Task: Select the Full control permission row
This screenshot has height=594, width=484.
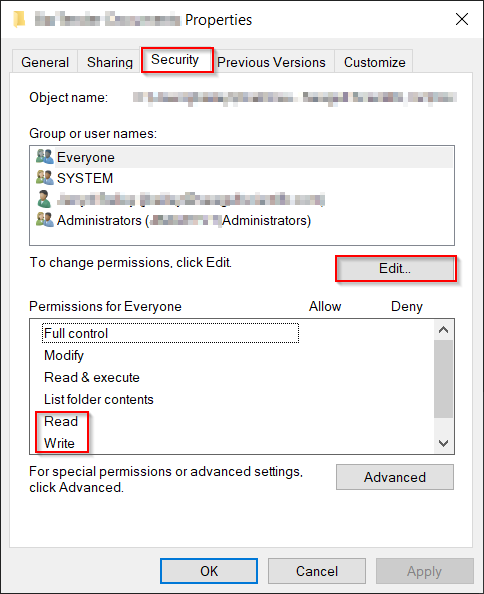Action: 170,333
